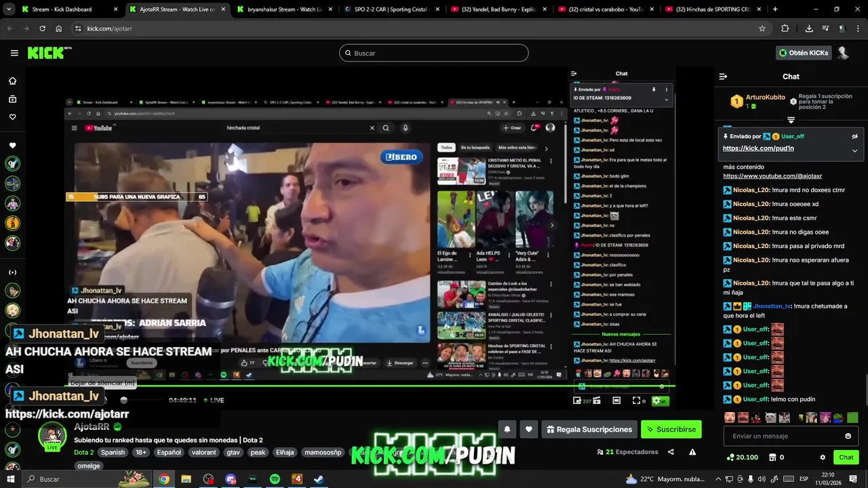The height and width of the screenshot is (488, 868).
Task: Hide the pinned message with eye icon
Action: (854, 136)
